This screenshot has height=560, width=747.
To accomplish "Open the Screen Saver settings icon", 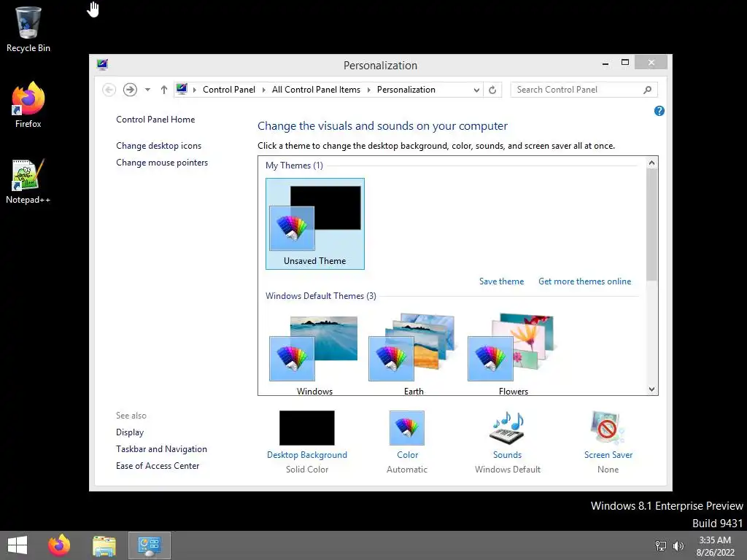I will (x=608, y=428).
